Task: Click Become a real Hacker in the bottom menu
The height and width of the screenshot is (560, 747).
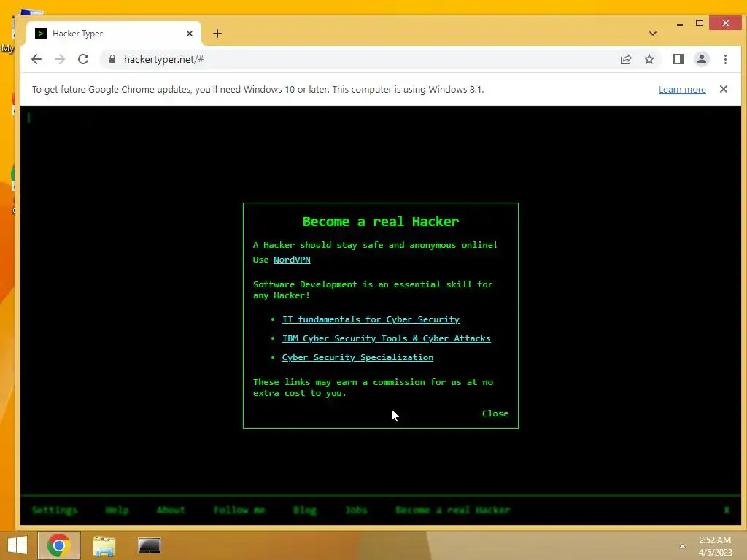Action: tap(452, 510)
